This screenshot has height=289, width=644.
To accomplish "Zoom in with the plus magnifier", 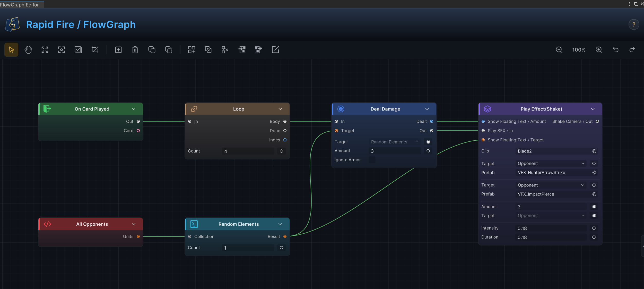I will pyautogui.click(x=599, y=50).
